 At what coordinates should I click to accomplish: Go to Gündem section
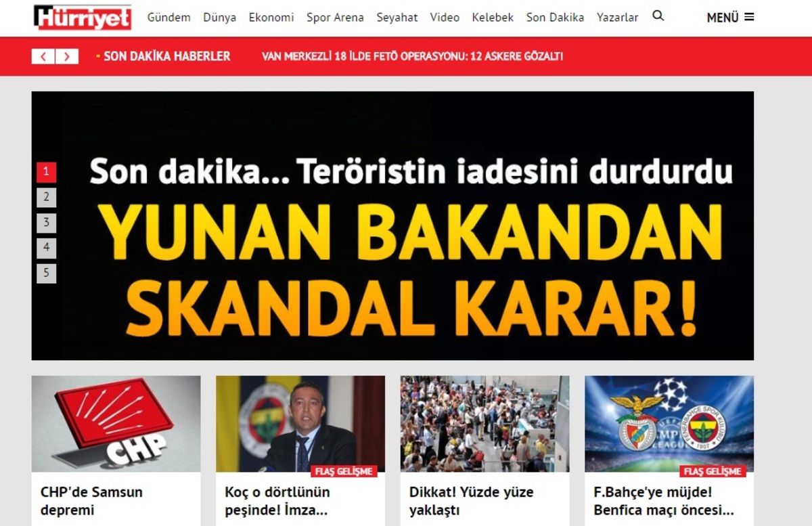169,18
